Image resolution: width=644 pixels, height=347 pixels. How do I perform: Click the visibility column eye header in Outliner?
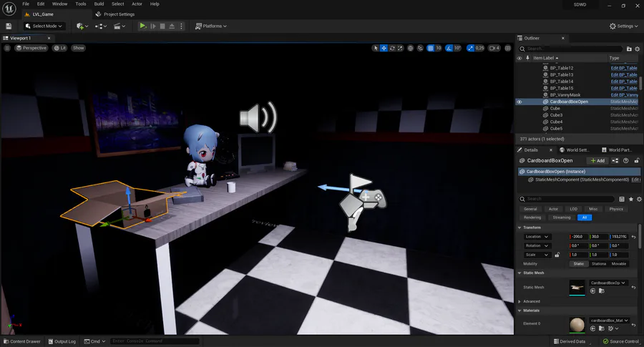(x=519, y=58)
